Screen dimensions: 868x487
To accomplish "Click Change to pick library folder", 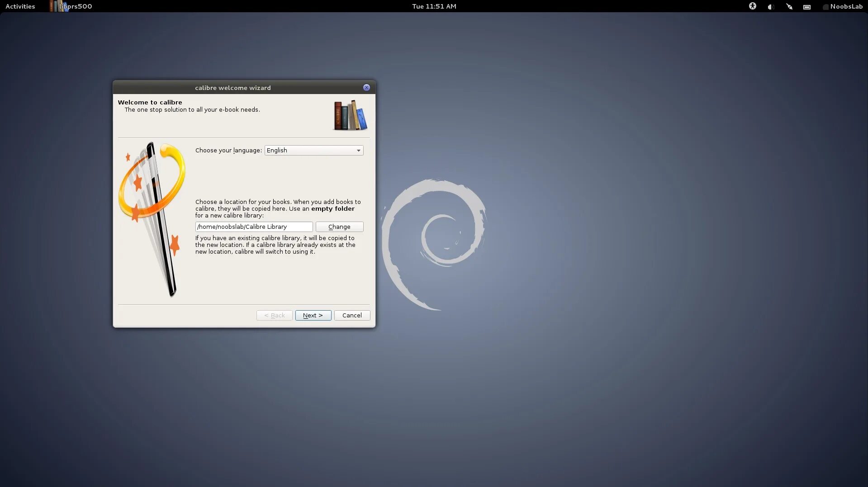I will (339, 227).
